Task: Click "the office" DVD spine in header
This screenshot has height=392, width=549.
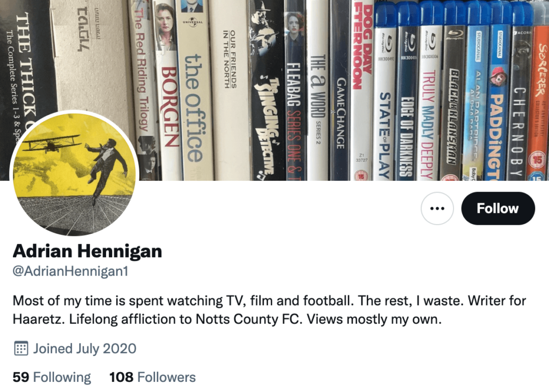Action: coord(194,91)
